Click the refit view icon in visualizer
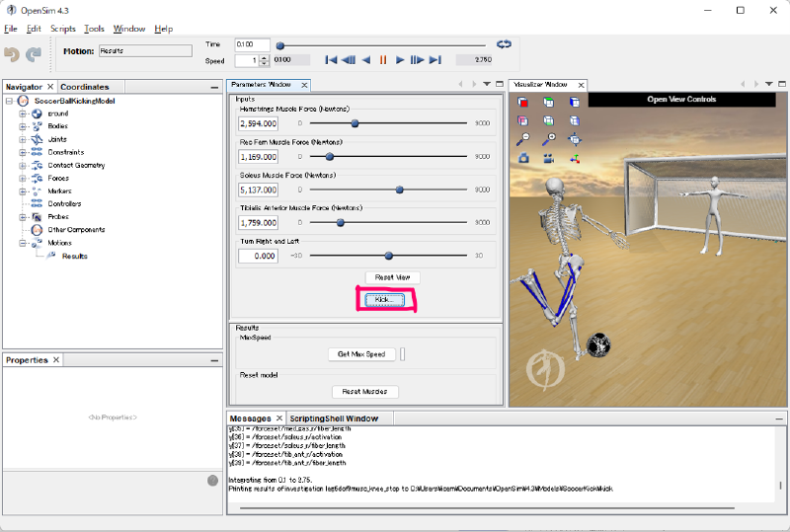The image size is (790, 532). click(x=575, y=139)
